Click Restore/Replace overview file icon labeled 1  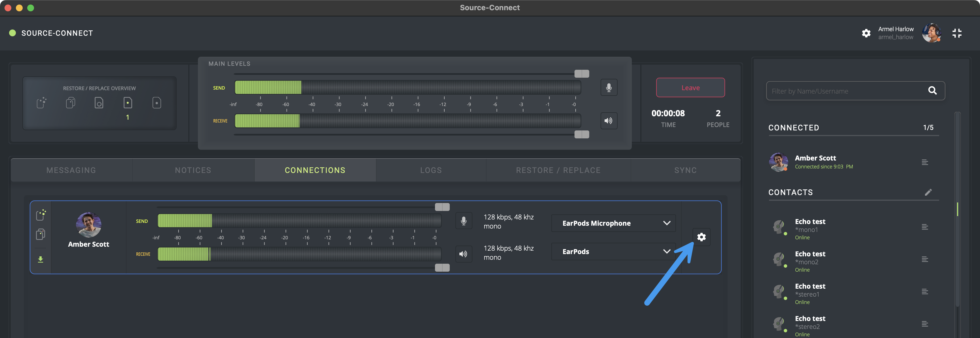coord(128,103)
